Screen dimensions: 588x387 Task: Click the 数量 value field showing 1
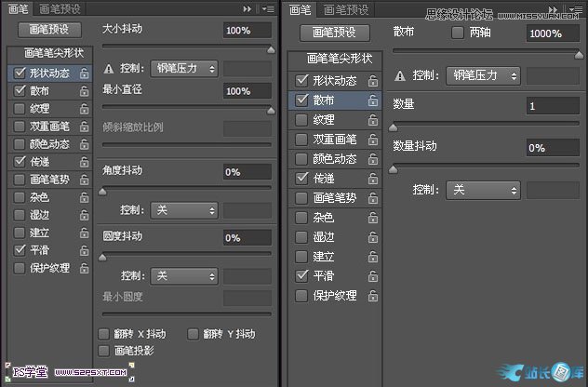point(553,106)
